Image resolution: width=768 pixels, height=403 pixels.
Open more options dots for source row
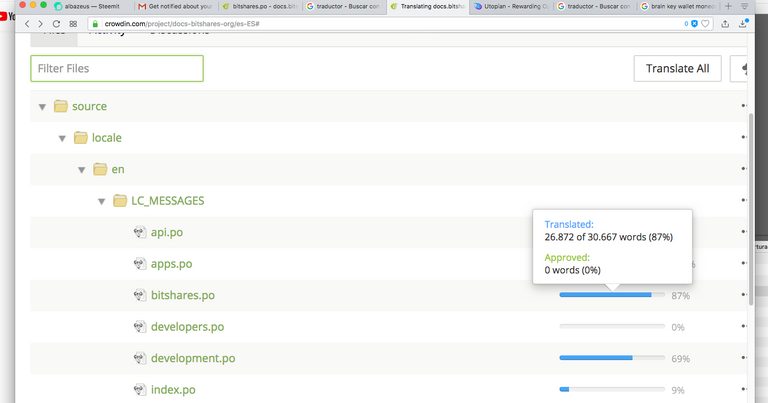(744, 106)
